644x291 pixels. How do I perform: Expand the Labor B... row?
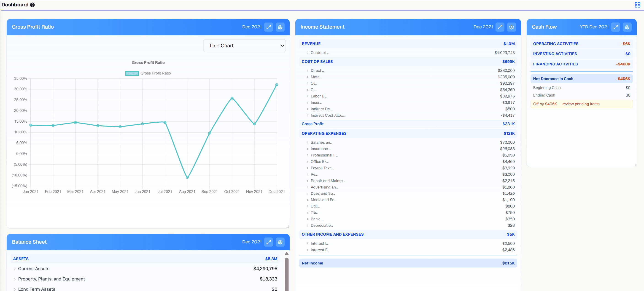tap(307, 96)
